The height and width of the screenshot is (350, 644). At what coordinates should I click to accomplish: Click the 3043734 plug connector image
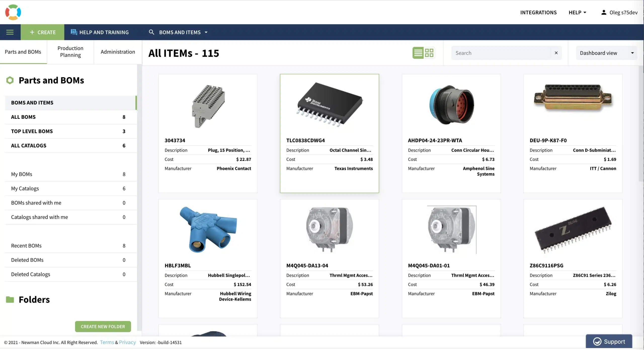(x=208, y=106)
